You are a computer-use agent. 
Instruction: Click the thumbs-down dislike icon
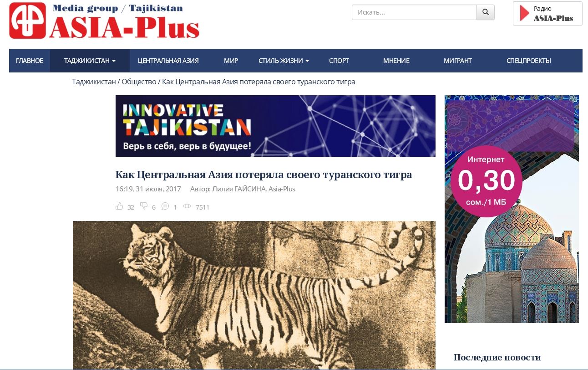tap(144, 206)
